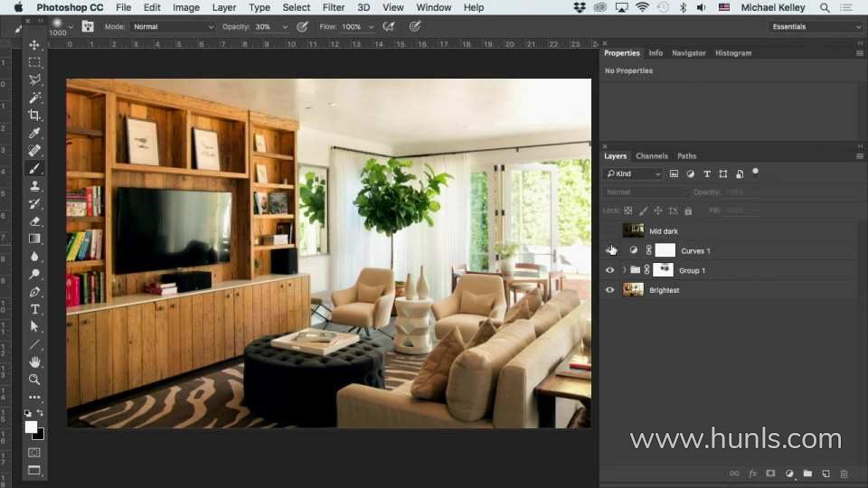Screen dimensions: 868x488
Task: Open the Layer menu
Action: pyautogui.click(x=224, y=7)
